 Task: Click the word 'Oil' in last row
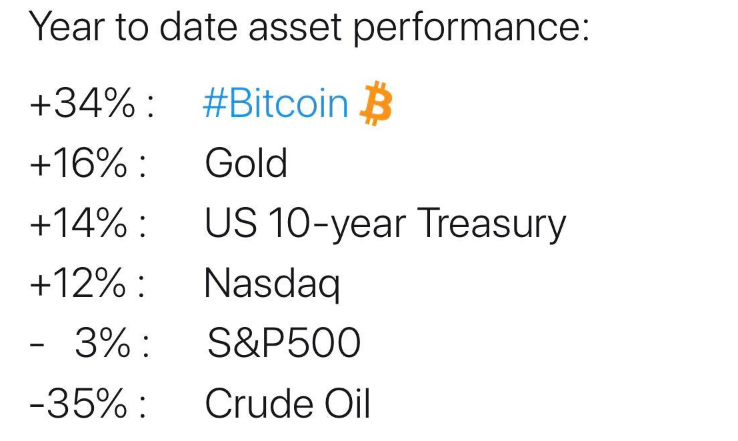[347, 403]
